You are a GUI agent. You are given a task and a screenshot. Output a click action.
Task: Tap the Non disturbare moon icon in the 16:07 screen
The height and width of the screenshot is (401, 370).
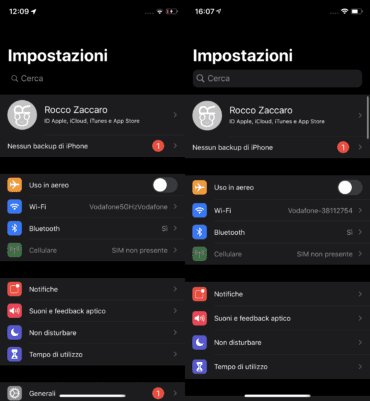point(199,342)
